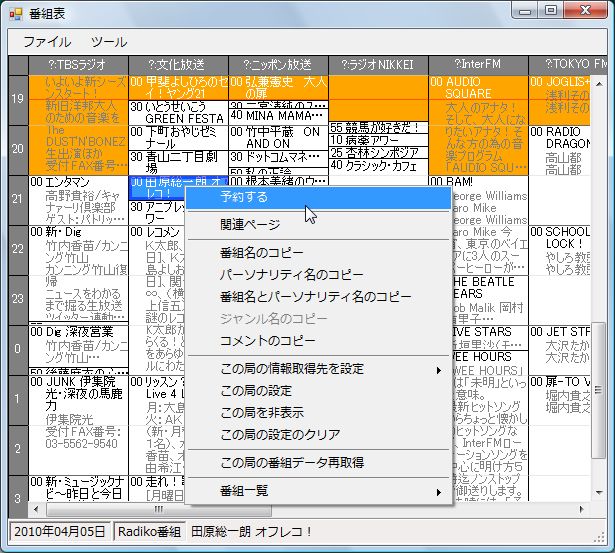Select 40 クラシック・カフェ program cell
The height and width of the screenshot is (553, 615).
tap(378, 167)
